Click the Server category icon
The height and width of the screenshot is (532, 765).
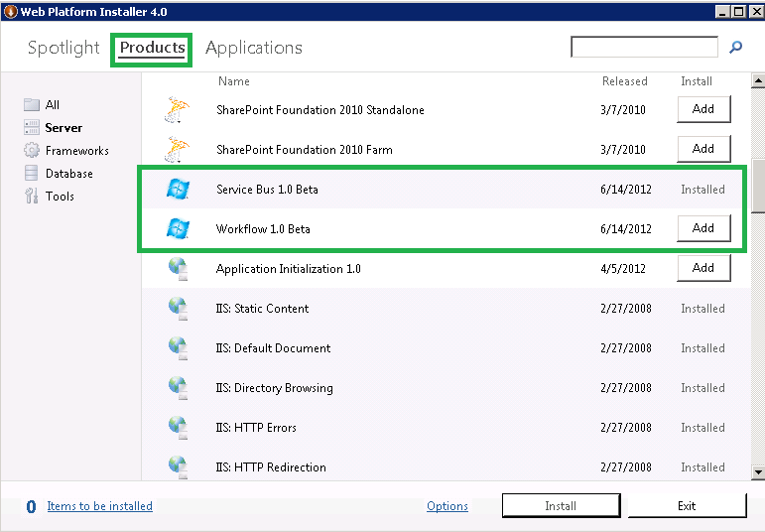(32, 127)
